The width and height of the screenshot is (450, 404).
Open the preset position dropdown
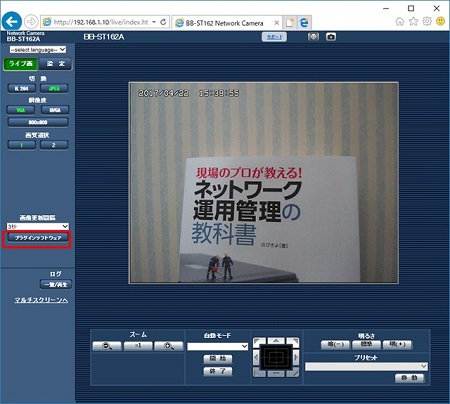pos(366,366)
